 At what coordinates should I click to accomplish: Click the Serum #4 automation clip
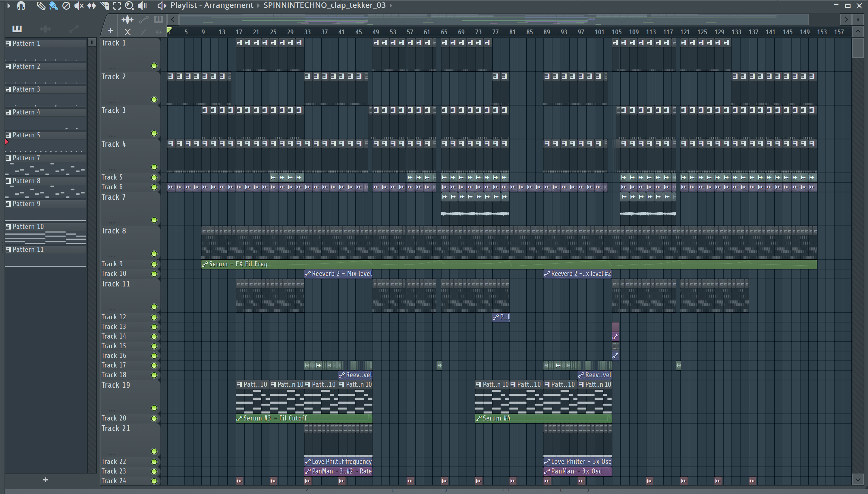click(543, 418)
